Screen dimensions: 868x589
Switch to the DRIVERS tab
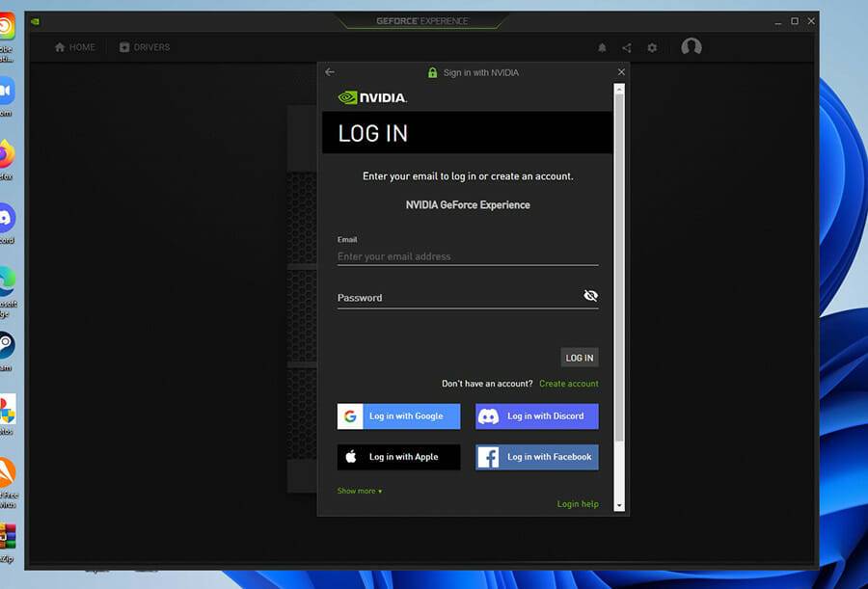coord(143,46)
